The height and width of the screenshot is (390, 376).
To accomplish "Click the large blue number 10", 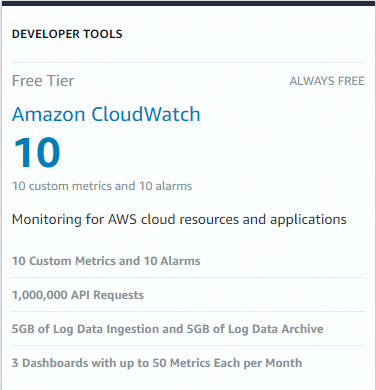I will [x=37, y=152].
